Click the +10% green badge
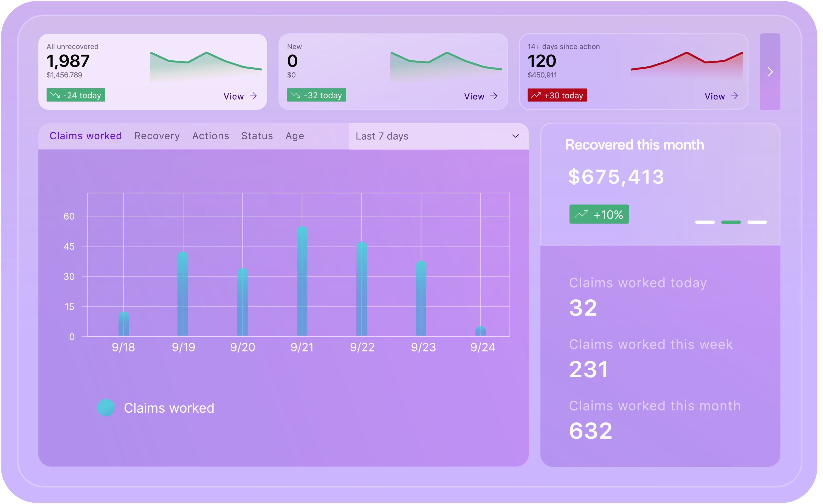Viewport: 823px width, 504px height. [x=599, y=215]
